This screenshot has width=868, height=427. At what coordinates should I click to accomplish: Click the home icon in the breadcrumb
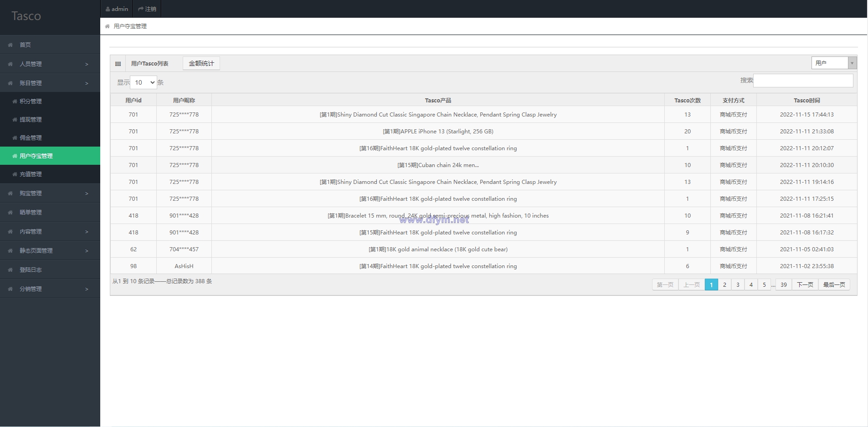[x=107, y=26]
